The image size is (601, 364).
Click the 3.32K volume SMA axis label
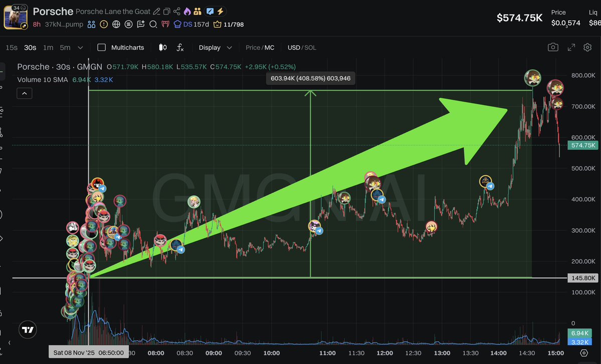579,342
